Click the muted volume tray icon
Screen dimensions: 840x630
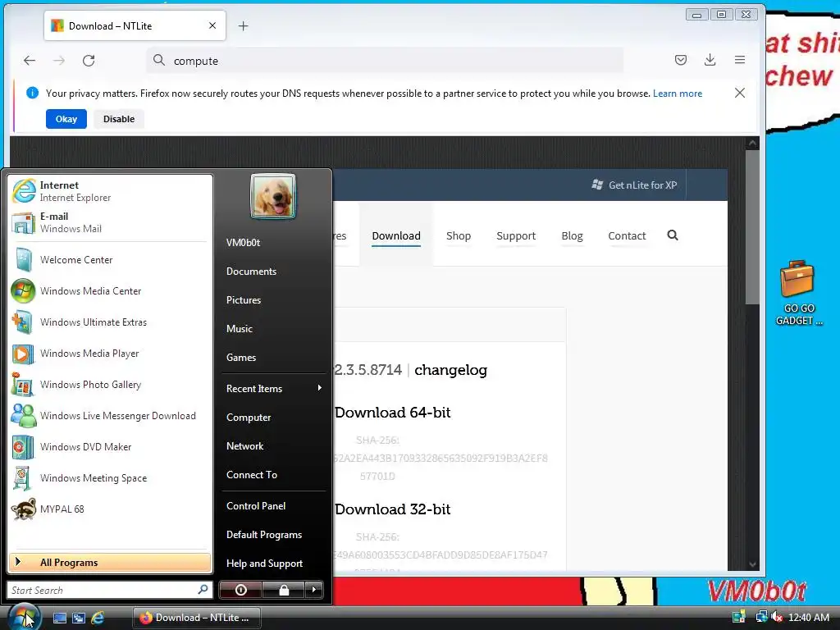pyautogui.click(x=778, y=617)
